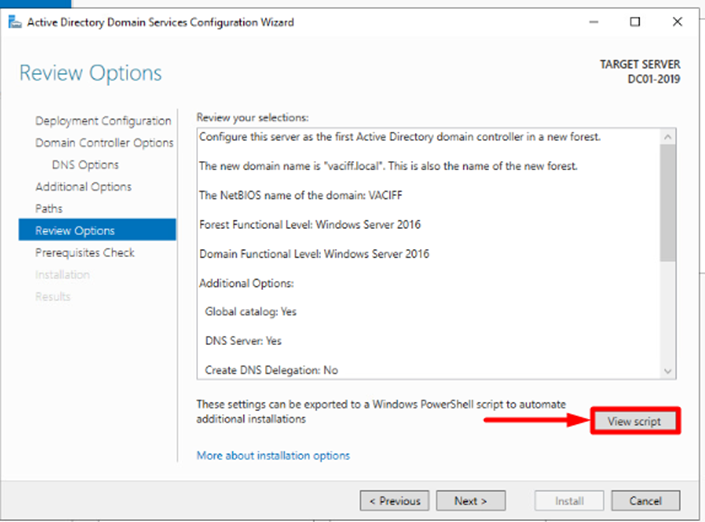Select the highlighted Review Options step
Screen dimensions: 705x522
pyautogui.click(x=75, y=231)
